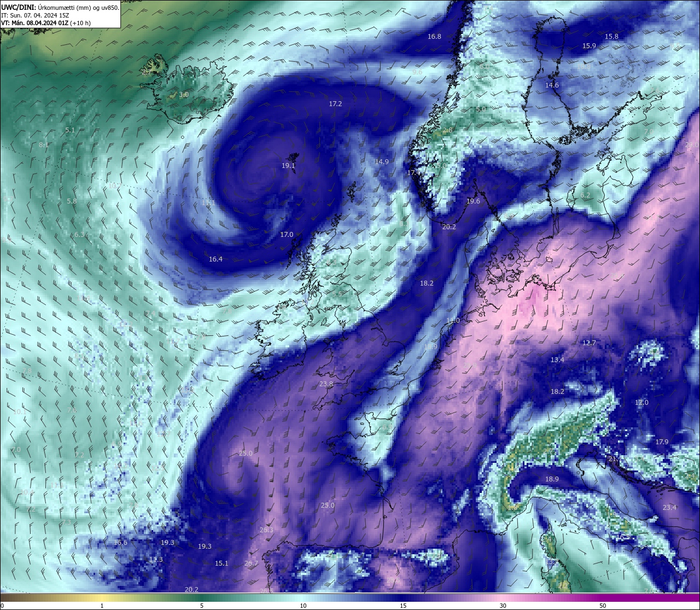Click the 15.9 value on the map

point(589,45)
